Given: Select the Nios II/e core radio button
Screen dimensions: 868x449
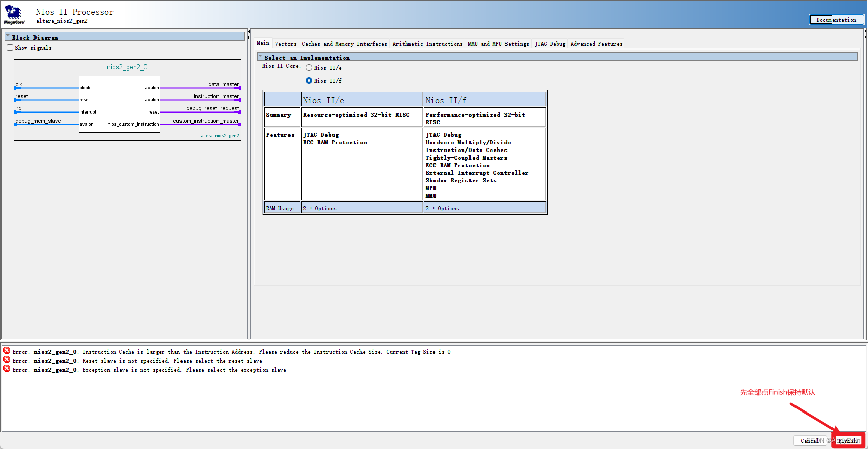Looking at the screenshot, I should click(x=309, y=68).
